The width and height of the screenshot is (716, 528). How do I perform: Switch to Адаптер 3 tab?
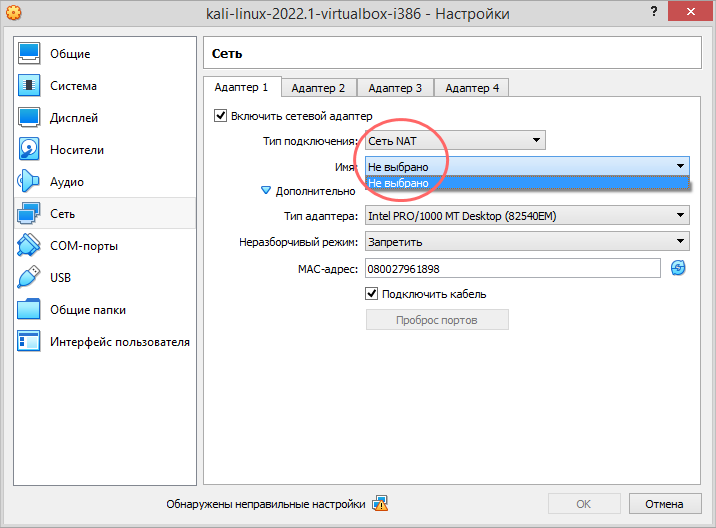pos(395,88)
